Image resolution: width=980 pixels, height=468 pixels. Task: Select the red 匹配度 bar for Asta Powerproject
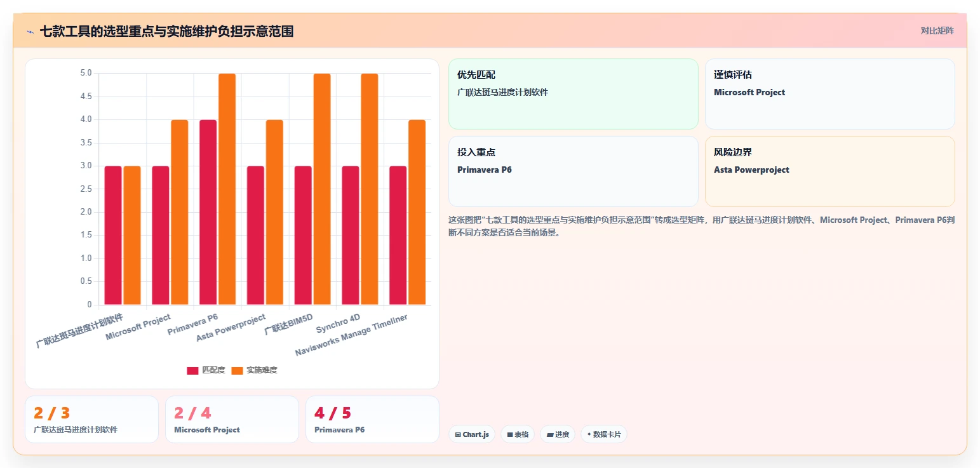(x=255, y=235)
